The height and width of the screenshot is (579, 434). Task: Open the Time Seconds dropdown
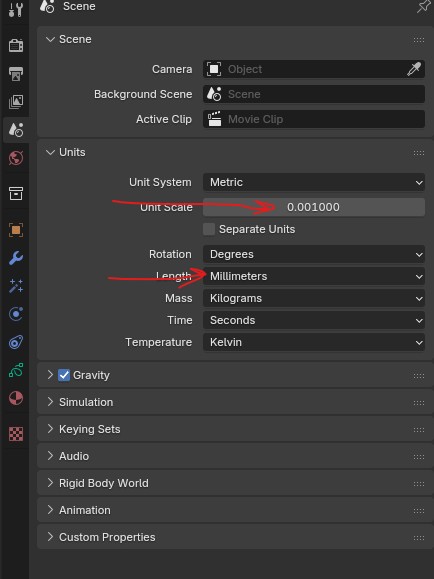[x=314, y=320]
